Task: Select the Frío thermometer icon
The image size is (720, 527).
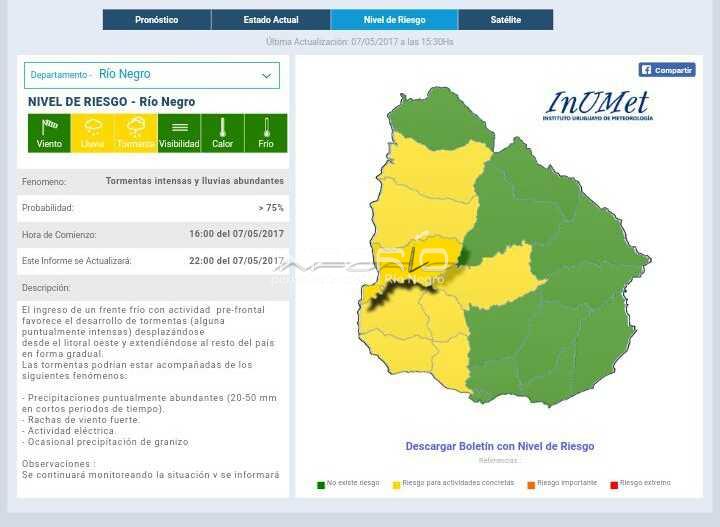Action: [266, 132]
